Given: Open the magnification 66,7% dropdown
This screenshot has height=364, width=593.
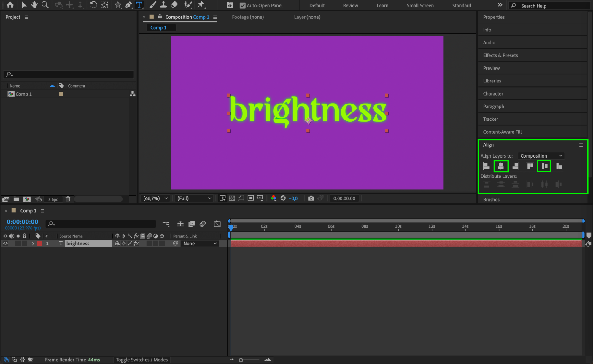Looking at the screenshot, I should [x=155, y=198].
